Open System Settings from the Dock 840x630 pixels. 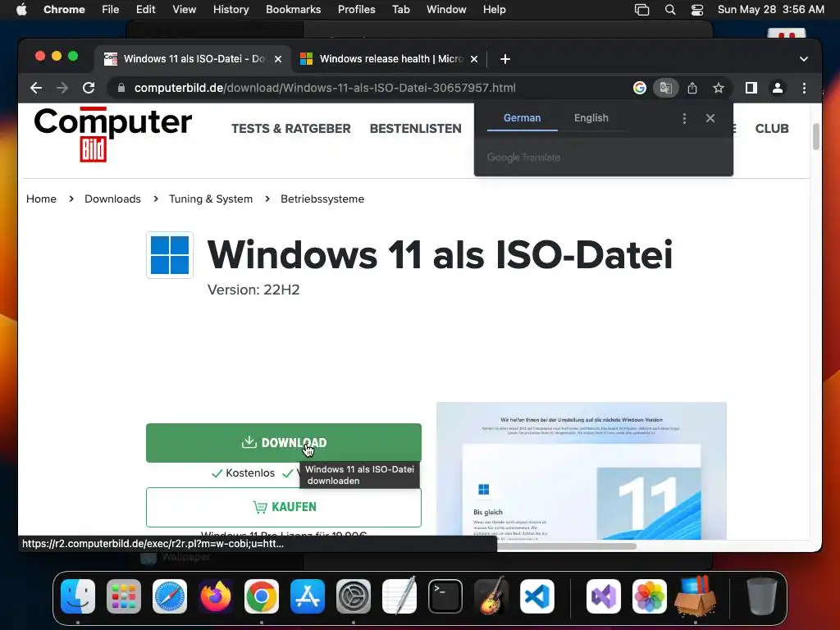point(354,596)
